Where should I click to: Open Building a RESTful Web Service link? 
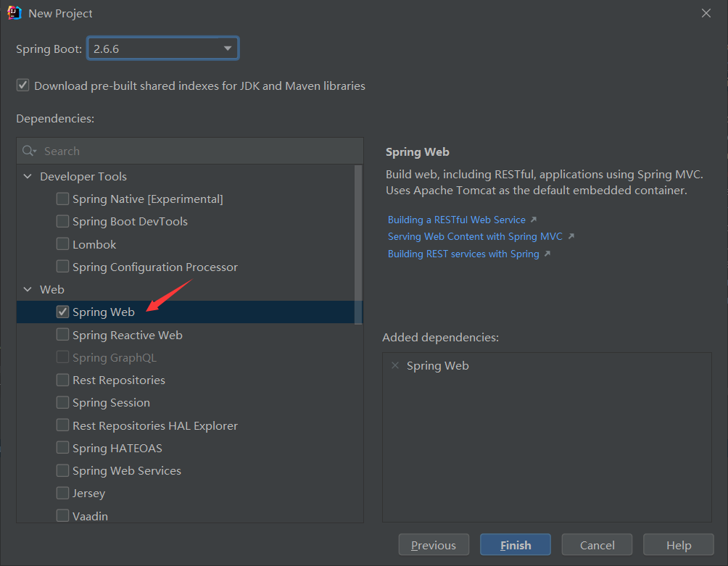tap(456, 220)
